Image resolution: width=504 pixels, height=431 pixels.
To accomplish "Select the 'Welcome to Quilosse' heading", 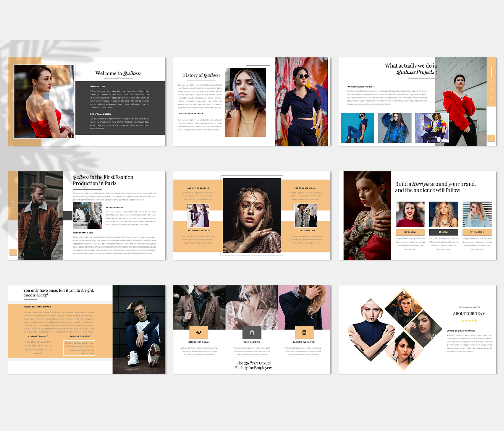I will (118, 73).
